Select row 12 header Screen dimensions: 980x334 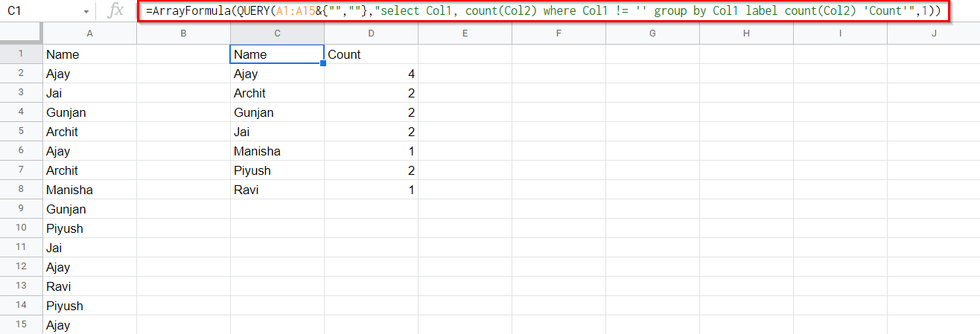pos(21,267)
